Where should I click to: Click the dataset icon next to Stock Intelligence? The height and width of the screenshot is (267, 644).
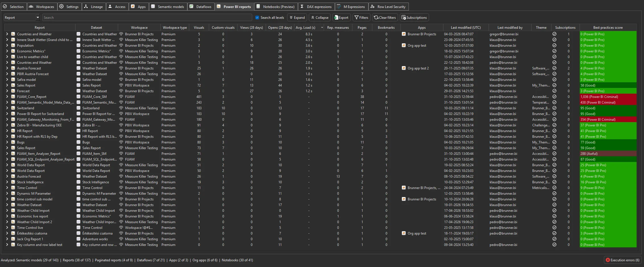point(78,182)
